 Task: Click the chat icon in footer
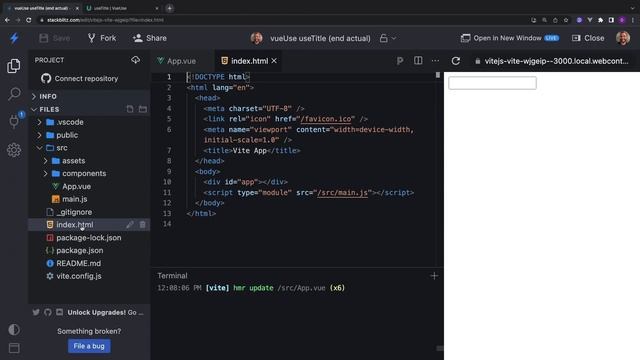(60, 312)
